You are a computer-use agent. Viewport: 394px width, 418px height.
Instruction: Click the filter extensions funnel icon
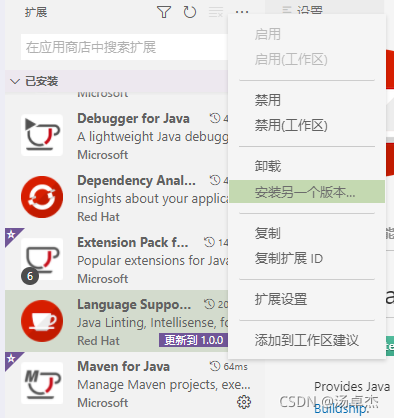(164, 12)
